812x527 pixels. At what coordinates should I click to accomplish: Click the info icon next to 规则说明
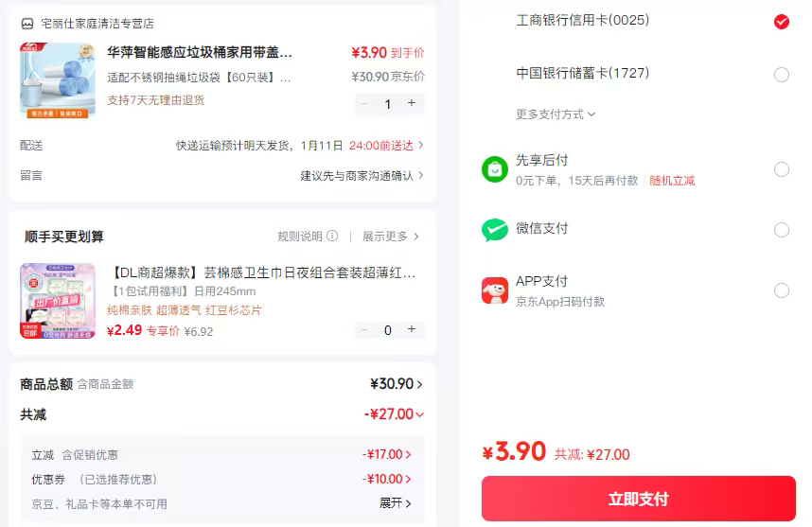(331, 237)
